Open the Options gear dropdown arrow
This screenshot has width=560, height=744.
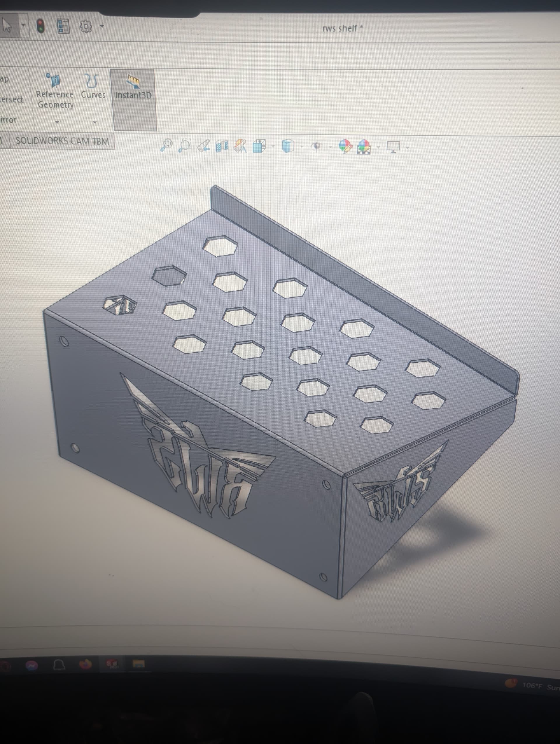(x=102, y=26)
